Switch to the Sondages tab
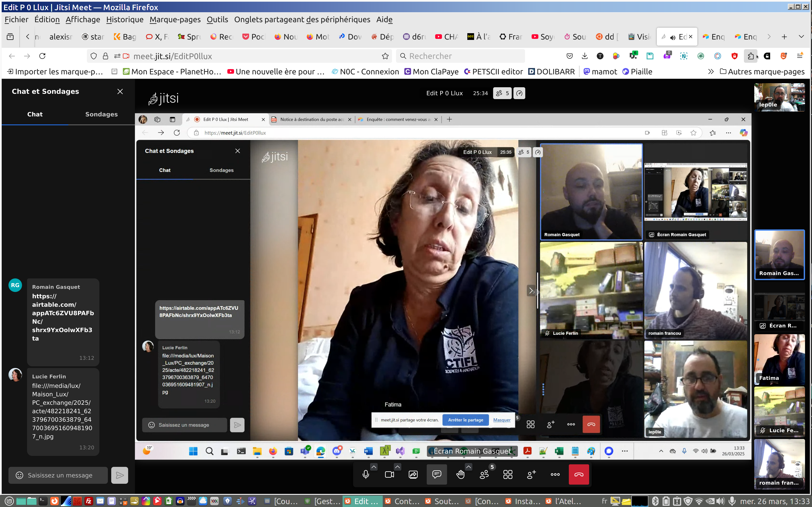 [x=101, y=114]
